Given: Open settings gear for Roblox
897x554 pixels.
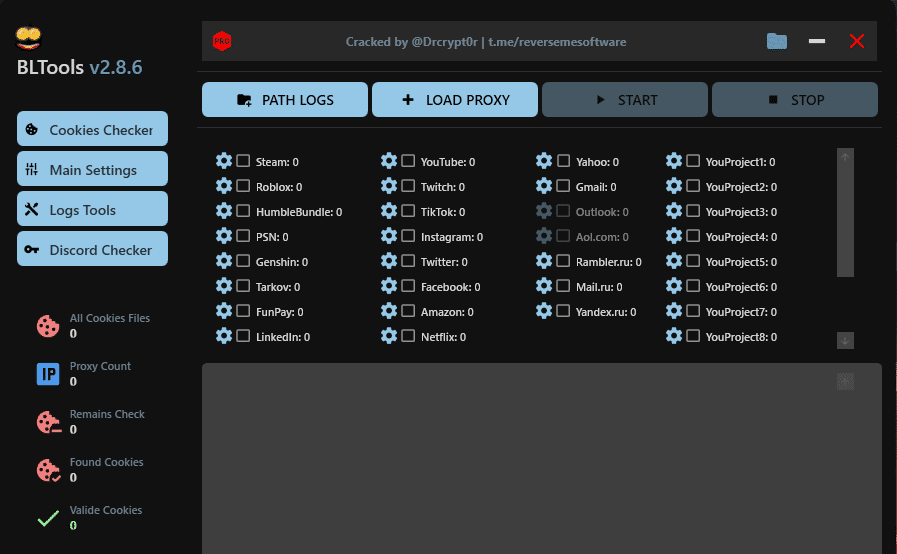Looking at the screenshot, I should pos(224,186).
